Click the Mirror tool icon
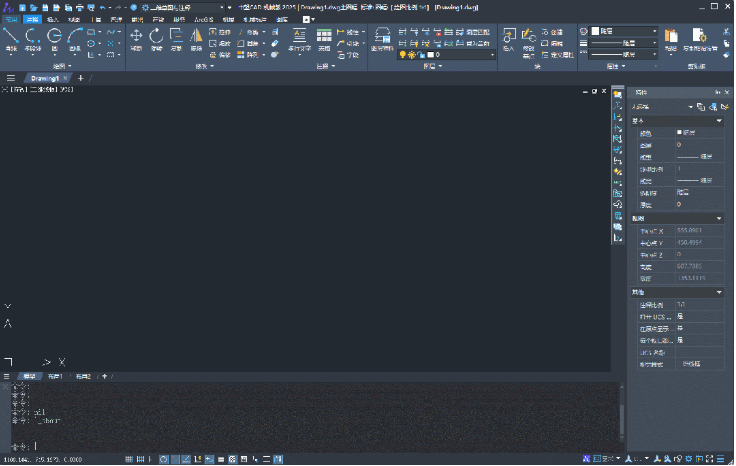 196,36
